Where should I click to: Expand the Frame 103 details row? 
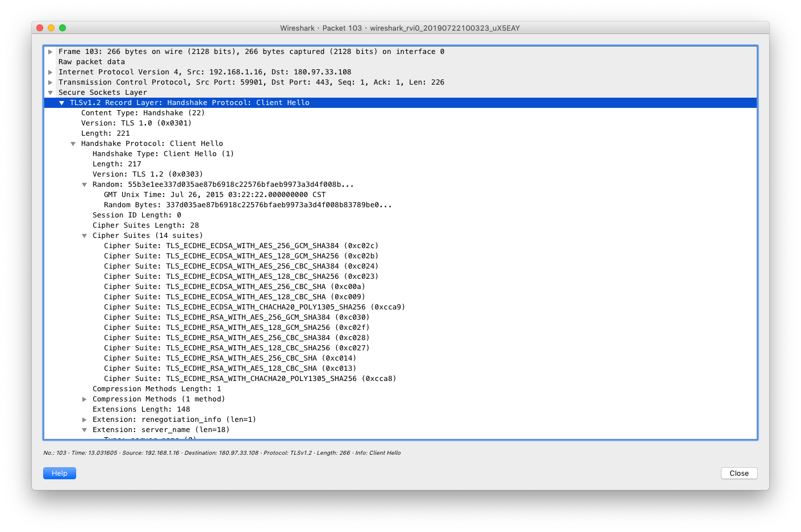tap(51, 52)
